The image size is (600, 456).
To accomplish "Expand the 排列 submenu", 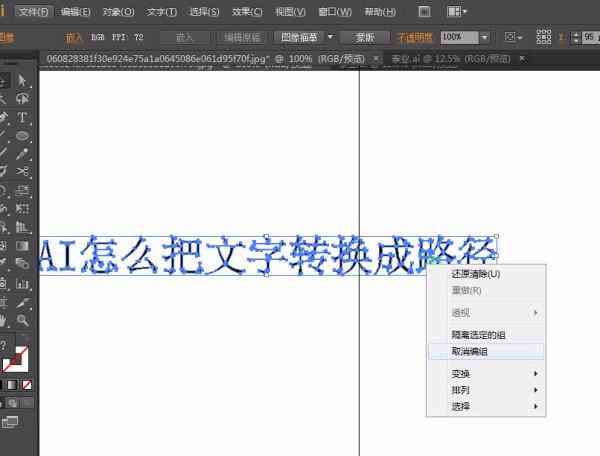I will [x=486, y=390].
